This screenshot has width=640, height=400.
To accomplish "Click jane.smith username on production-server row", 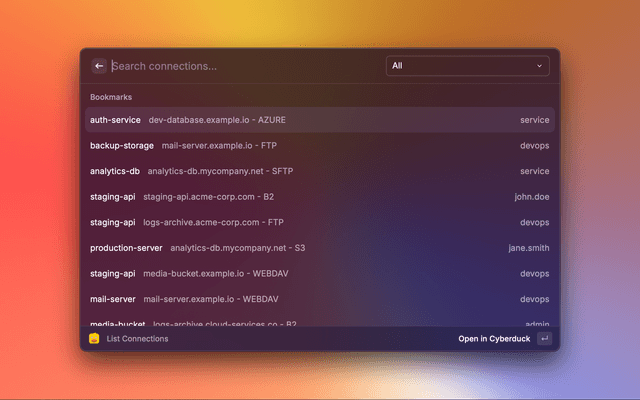I will (529, 248).
